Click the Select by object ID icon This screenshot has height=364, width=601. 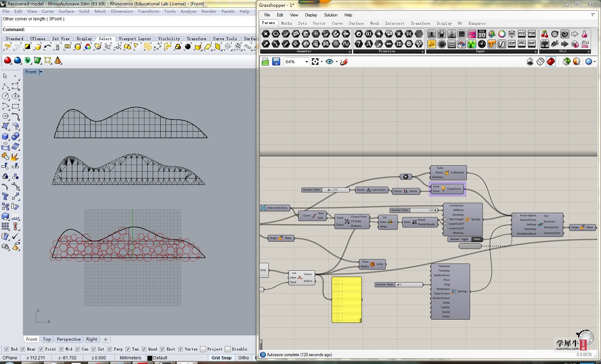pyautogui.click(x=68, y=47)
